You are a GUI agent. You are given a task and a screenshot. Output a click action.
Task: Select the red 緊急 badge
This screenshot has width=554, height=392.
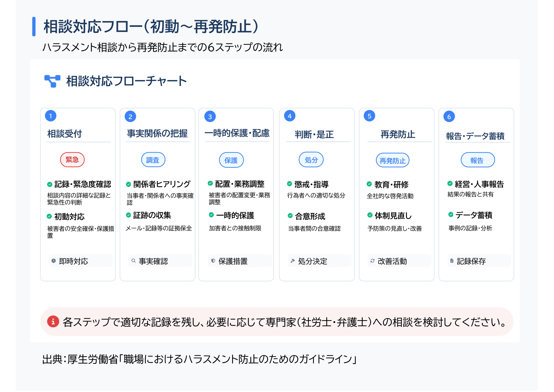(72, 160)
